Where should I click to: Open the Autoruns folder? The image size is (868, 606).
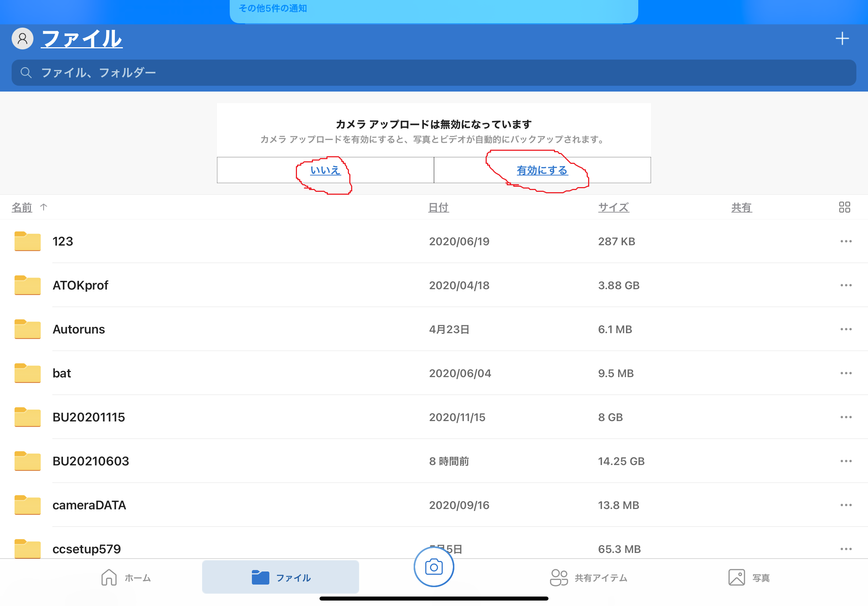coord(79,330)
